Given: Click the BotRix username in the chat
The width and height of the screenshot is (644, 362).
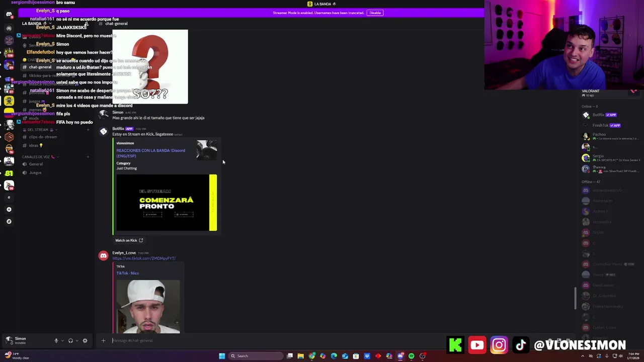Looking at the screenshot, I should click(118, 129).
